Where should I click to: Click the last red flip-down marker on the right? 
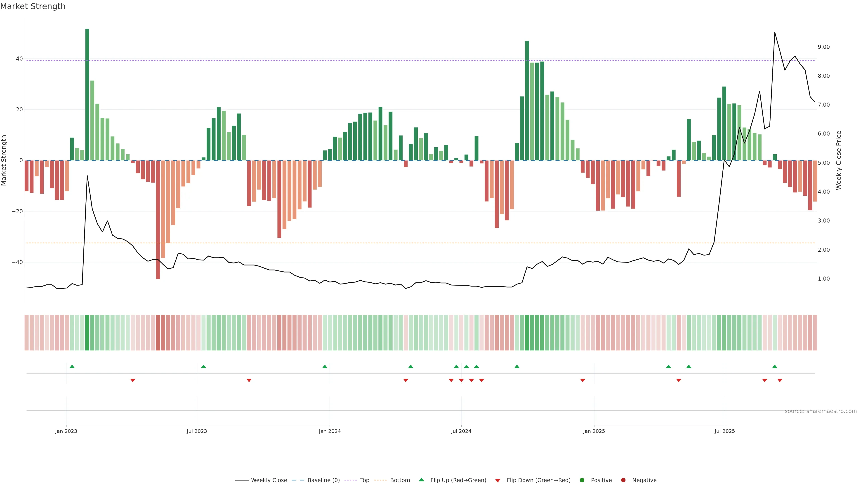click(x=780, y=380)
